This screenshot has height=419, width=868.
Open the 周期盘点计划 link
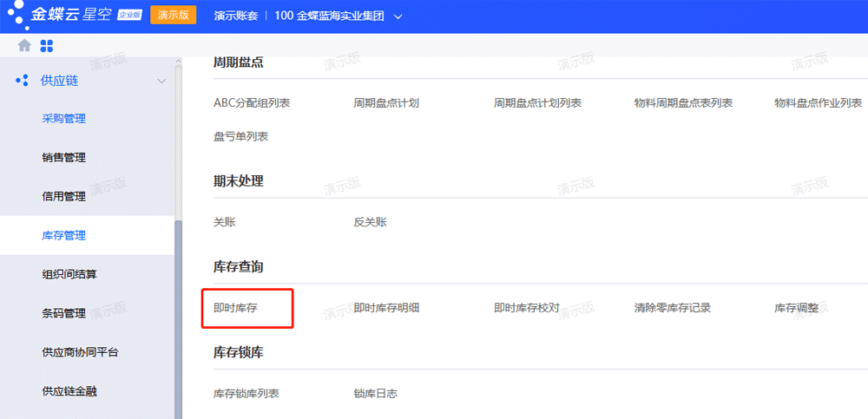(386, 103)
